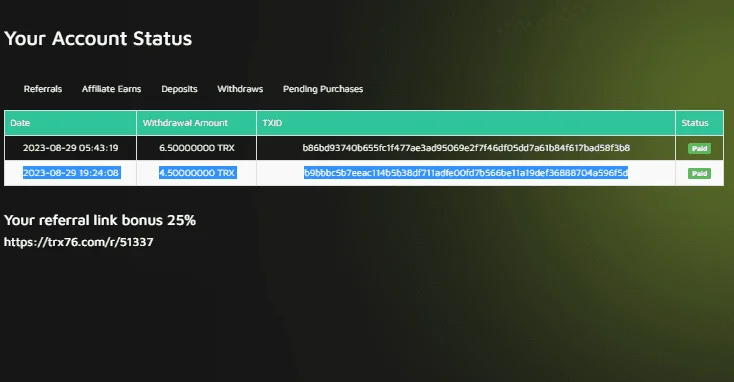This screenshot has height=382, width=734.
Task: Open the Deposits tab
Action: pyautogui.click(x=179, y=89)
